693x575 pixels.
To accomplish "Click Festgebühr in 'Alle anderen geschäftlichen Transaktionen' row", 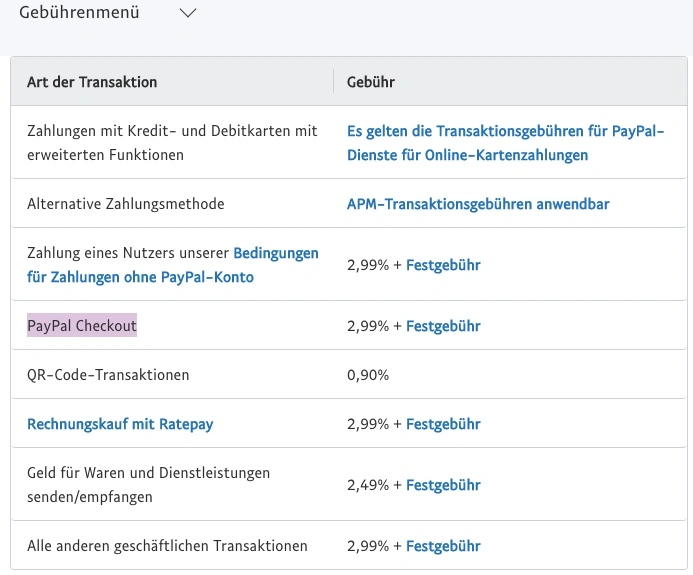I will pos(443,546).
